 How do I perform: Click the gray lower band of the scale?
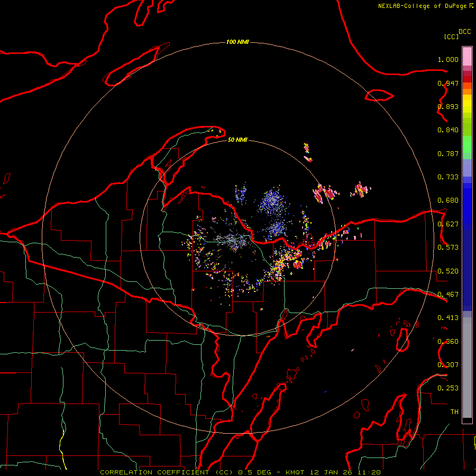[467, 368]
